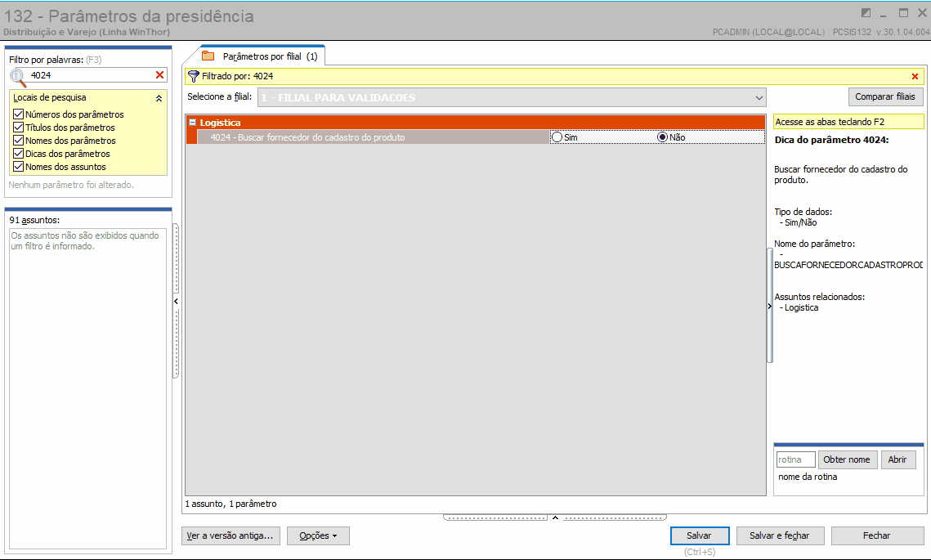Click 'Locais de pesquisa' header text
931x560 pixels.
pyautogui.click(x=50, y=97)
